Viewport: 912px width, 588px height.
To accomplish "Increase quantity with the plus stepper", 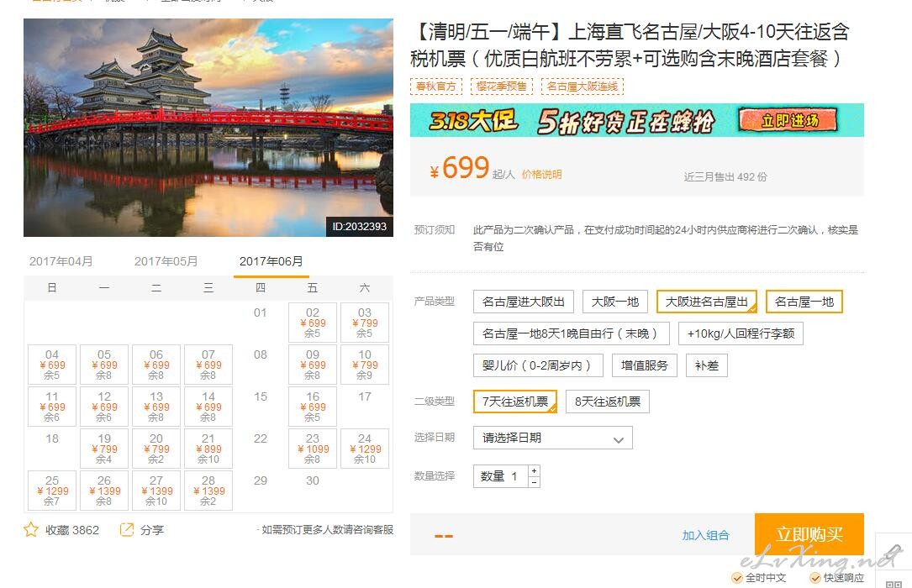I will click(534, 470).
